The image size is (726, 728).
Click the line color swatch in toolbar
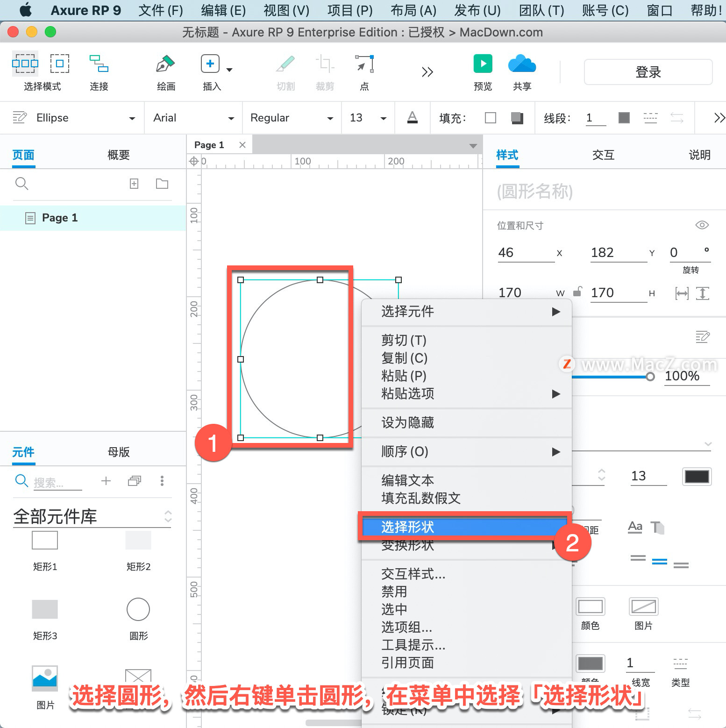(624, 118)
